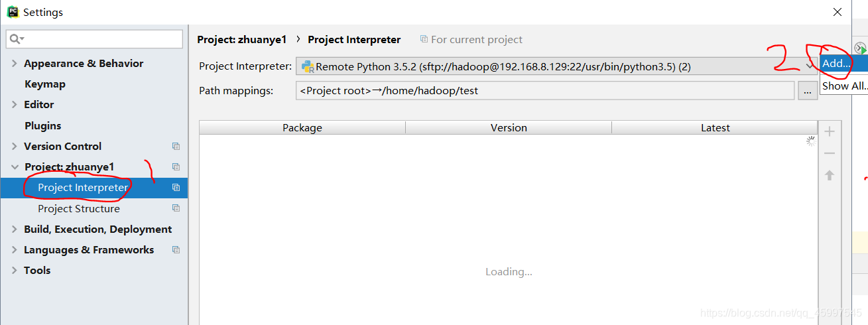Click the upgrade package up-arrow icon
The image size is (868, 325).
pyautogui.click(x=829, y=175)
